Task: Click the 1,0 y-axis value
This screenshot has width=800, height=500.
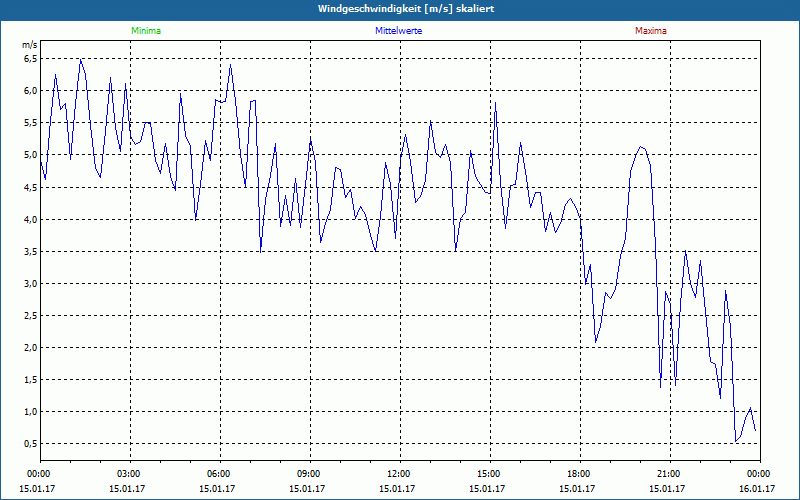Action: [x=31, y=412]
